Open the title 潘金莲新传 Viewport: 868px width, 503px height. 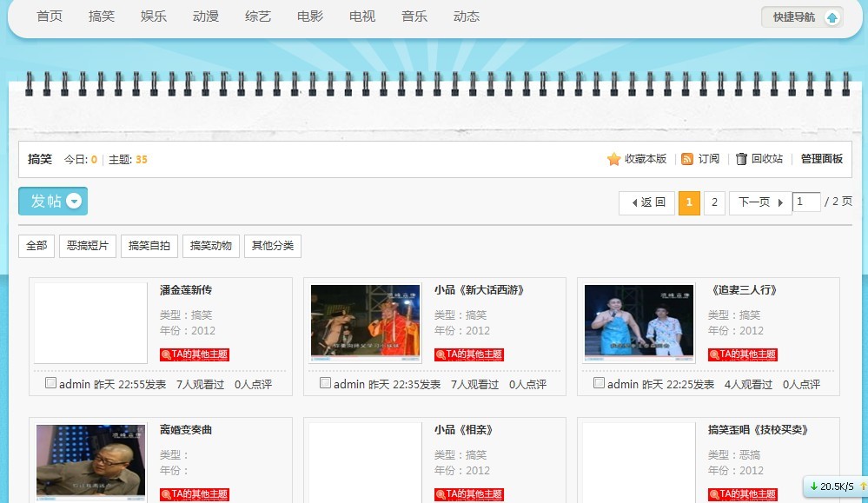point(186,290)
